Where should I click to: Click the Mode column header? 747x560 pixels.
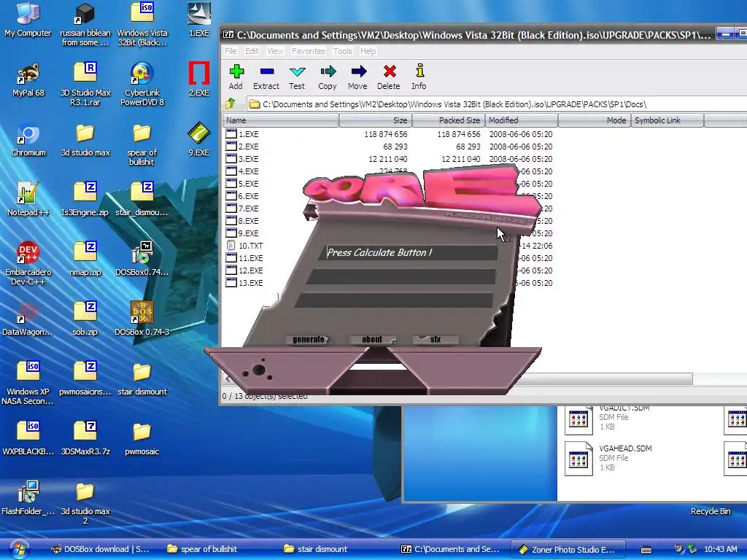594,120
